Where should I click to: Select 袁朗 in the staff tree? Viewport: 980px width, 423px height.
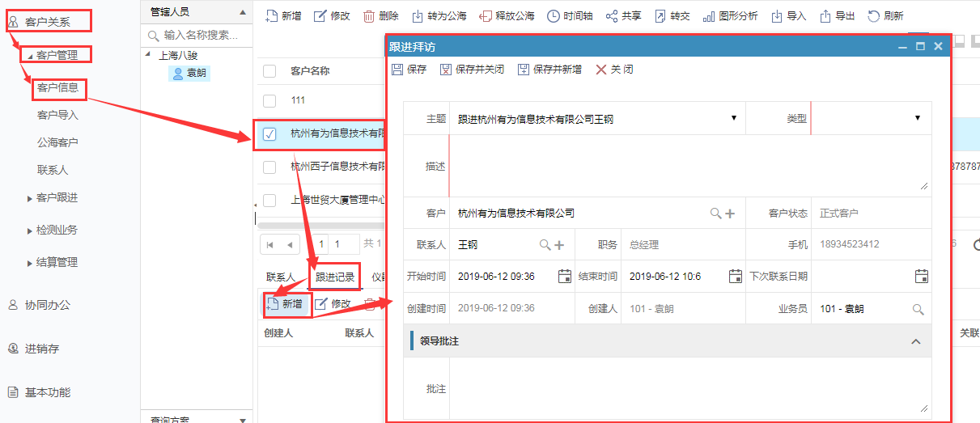[196, 74]
